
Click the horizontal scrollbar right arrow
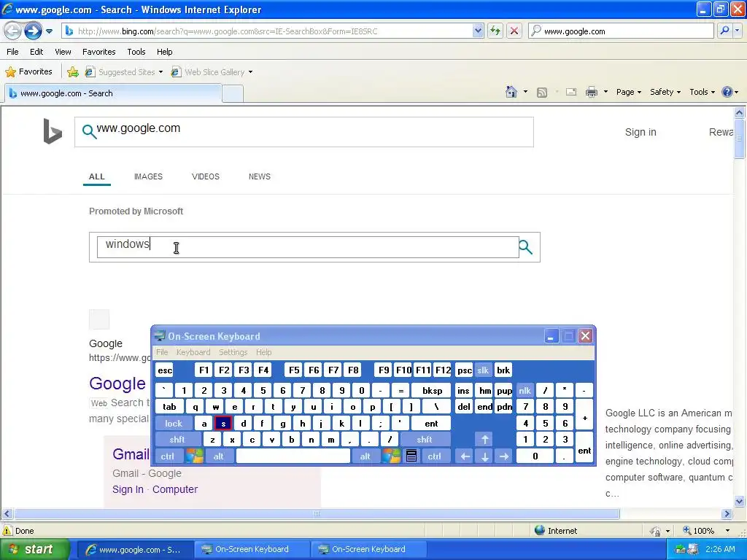727,514
